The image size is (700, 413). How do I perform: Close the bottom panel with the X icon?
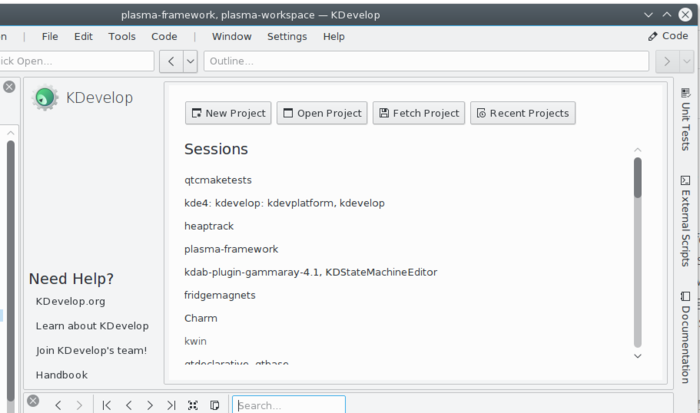click(33, 401)
